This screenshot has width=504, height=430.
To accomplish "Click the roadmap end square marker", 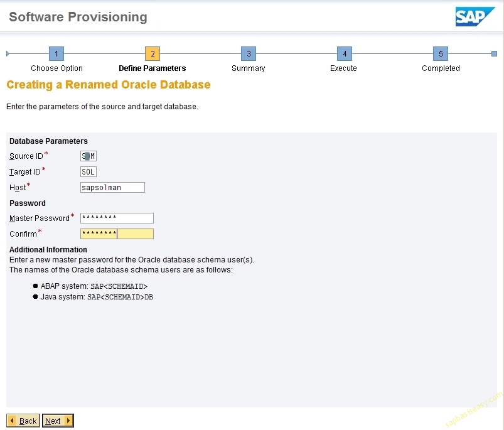I will (x=495, y=53).
